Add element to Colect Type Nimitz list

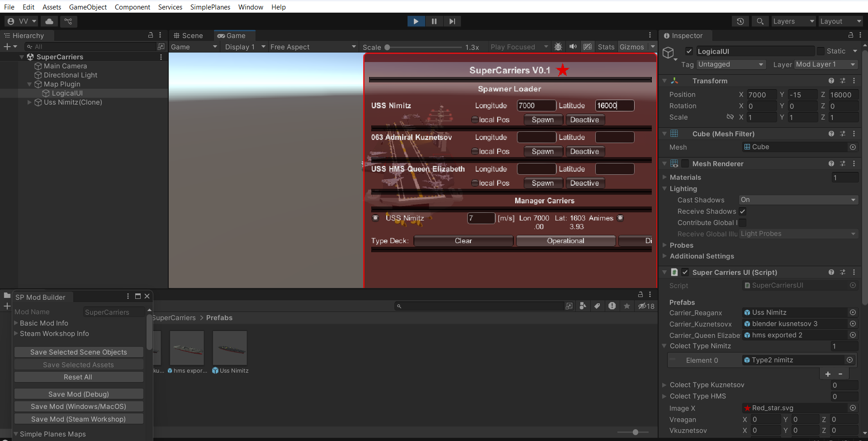828,374
